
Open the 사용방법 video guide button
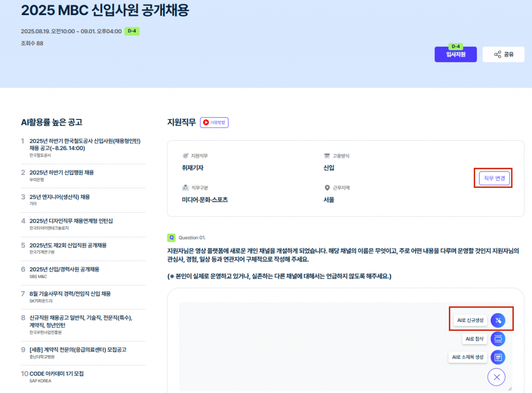click(x=214, y=123)
